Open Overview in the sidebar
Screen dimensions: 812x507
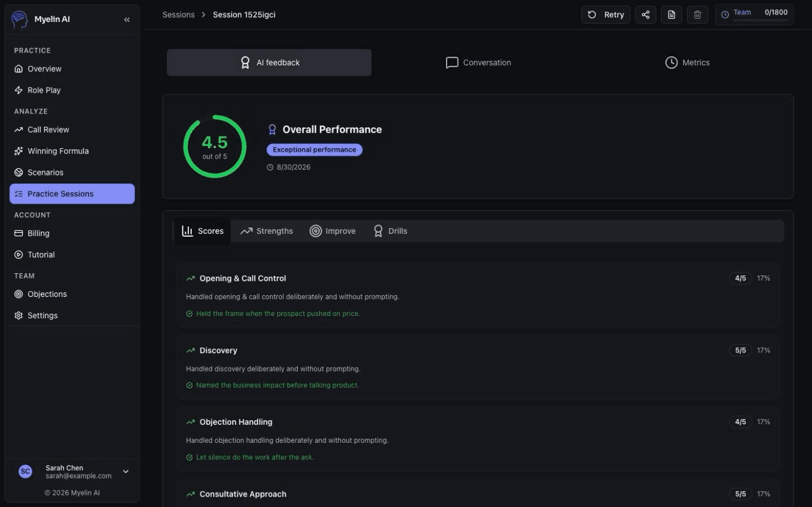pos(72,69)
